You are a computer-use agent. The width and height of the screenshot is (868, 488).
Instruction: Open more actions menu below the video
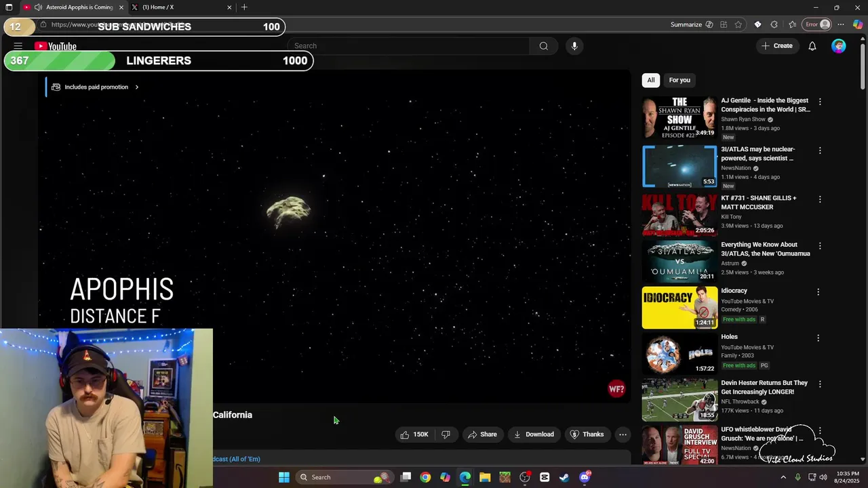pyautogui.click(x=623, y=434)
